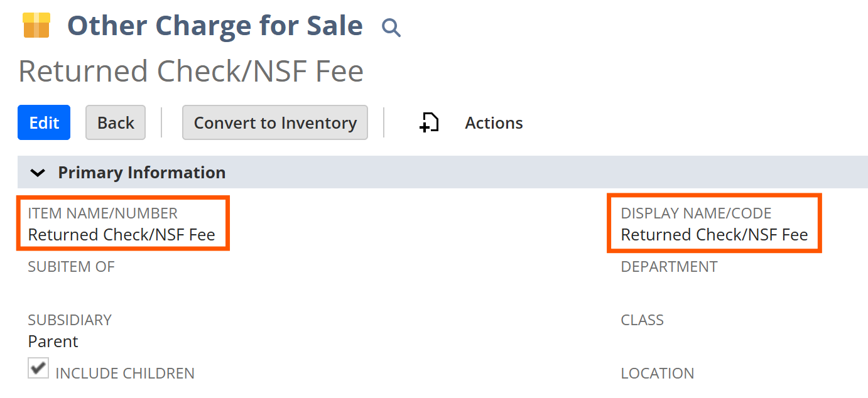This screenshot has width=868, height=398.
Task: Click the Subitem Of field label
Action: [x=72, y=267]
